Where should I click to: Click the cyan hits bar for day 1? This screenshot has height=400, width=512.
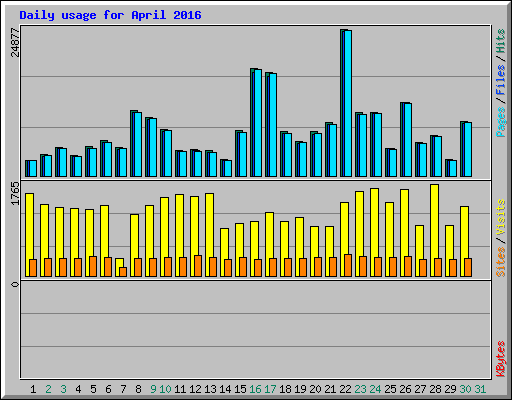click(x=33, y=168)
